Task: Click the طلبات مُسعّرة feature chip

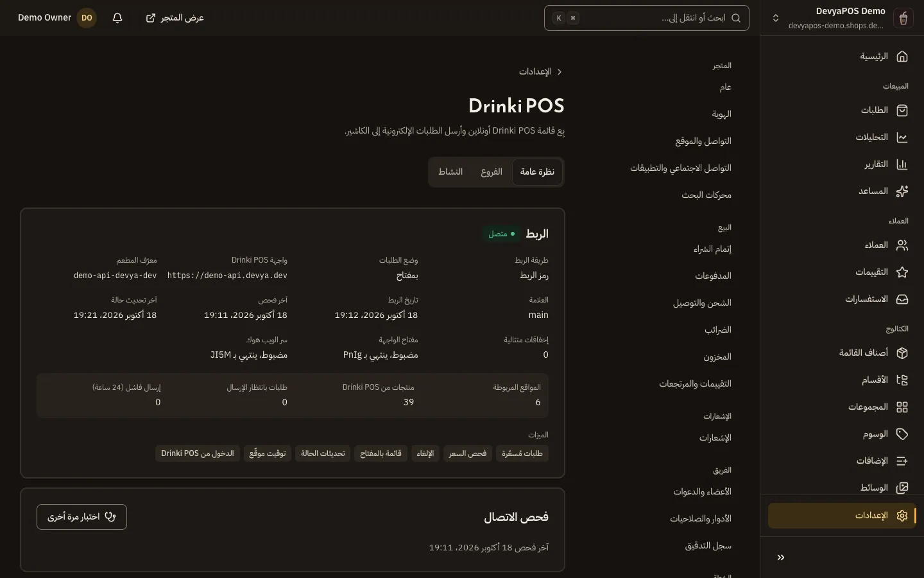Action: click(522, 453)
